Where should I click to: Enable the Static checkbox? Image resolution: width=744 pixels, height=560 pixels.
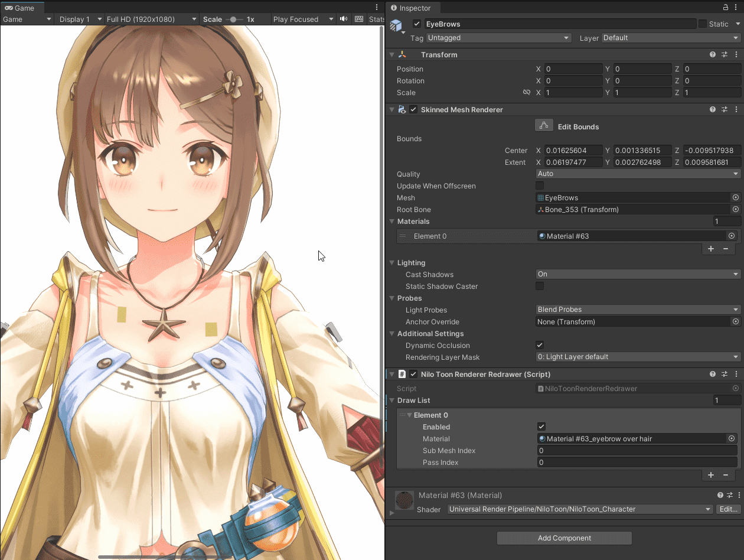pos(702,24)
